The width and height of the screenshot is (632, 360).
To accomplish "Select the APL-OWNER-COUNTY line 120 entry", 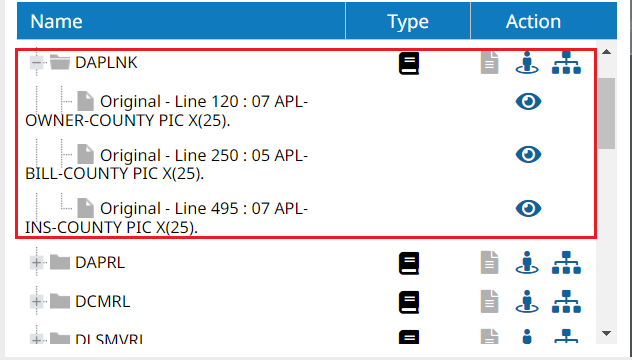I will point(167,110).
